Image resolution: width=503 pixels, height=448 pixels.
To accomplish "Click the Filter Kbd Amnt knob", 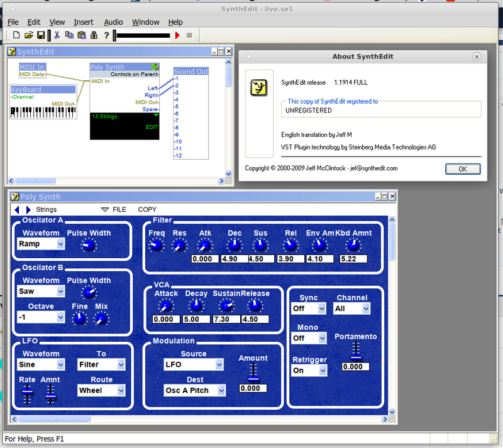I will [353, 246].
